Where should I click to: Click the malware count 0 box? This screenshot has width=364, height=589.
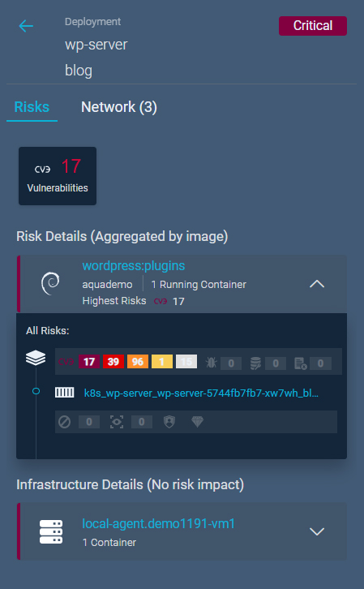point(231,363)
